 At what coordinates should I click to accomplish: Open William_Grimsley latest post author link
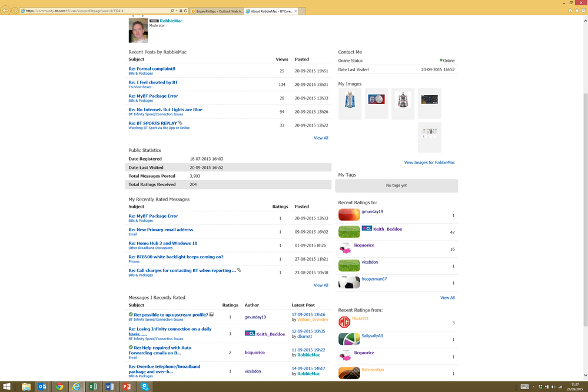tap(313, 320)
